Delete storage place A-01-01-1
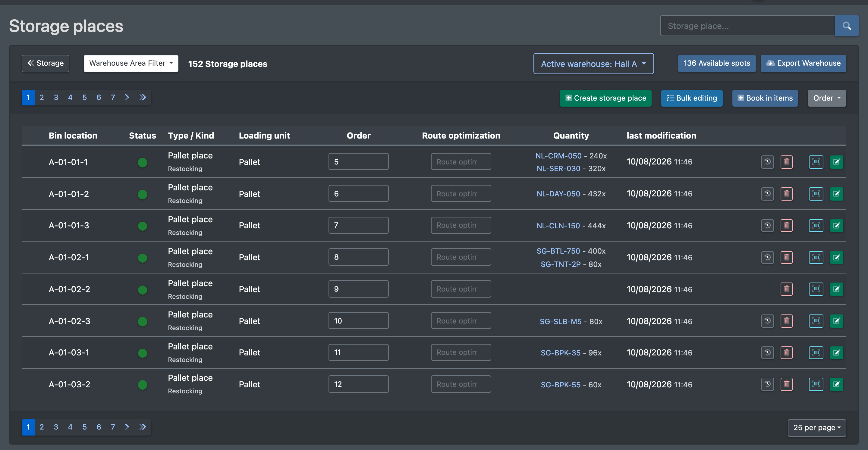This screenshot has height=450, width=868. pyautogui.click(x=786, y=162)
